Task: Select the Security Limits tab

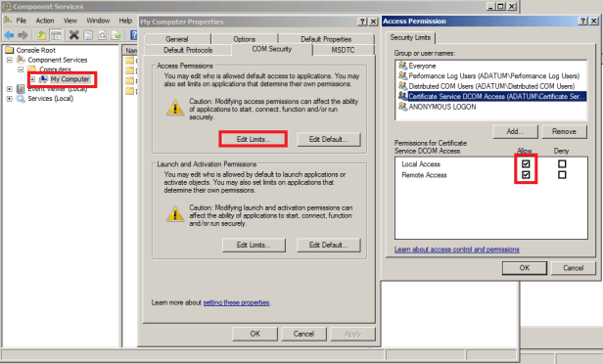Action: tap(410, 37)
